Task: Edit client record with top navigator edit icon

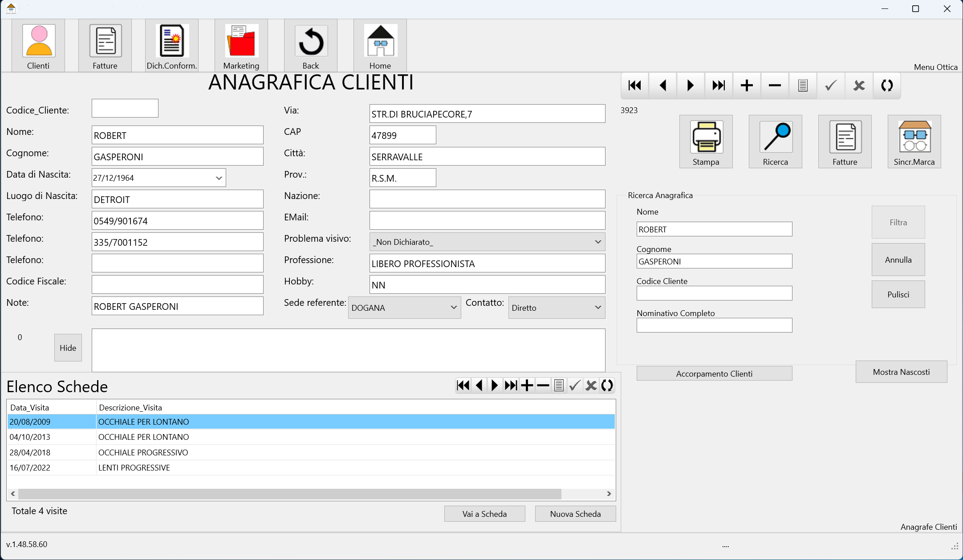Action: tap(803, 85)
